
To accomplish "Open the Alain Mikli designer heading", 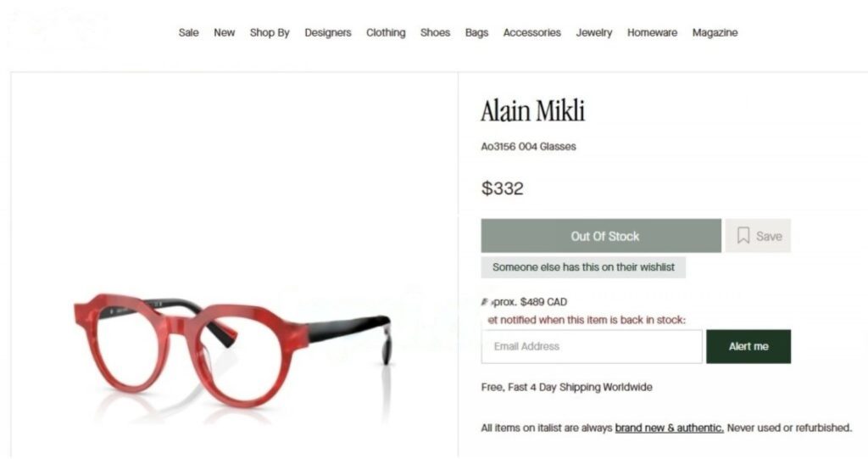I will click(532, 110).
